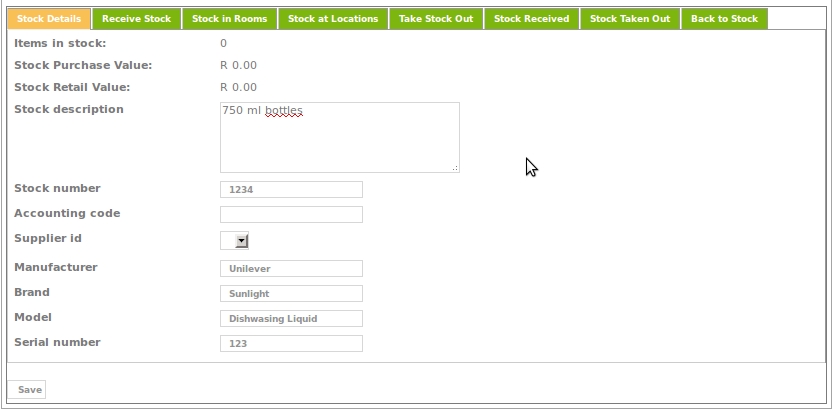Save the stock details
This screenshot has height=411, width=837.
pyautogui.click(x=27, y=390)
